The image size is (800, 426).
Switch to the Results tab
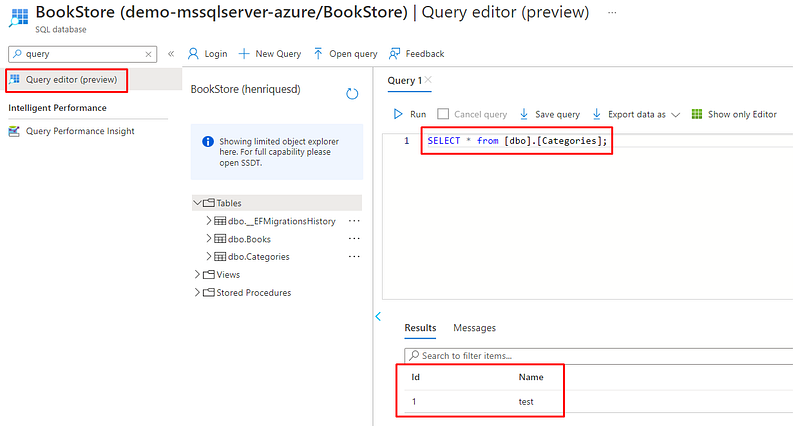tap(420, 328)
